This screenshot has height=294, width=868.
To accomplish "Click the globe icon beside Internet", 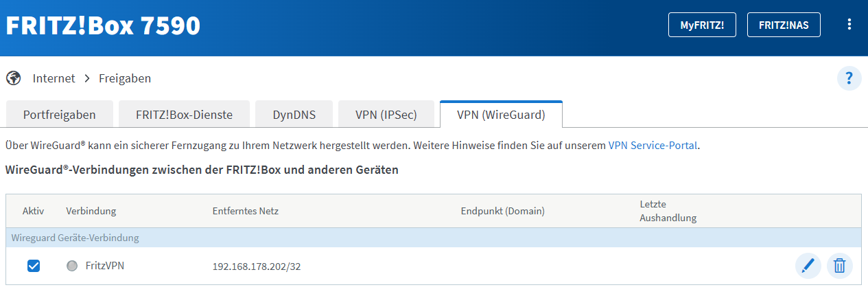I will [13, 78].
